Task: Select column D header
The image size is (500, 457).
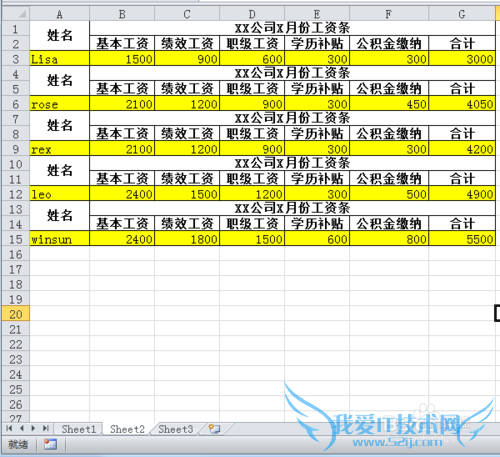Action: [x=252, y=14]
